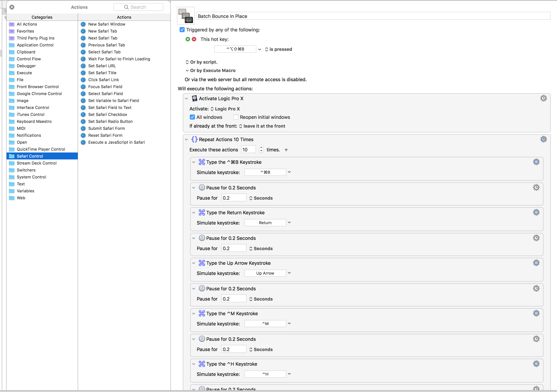Screen dimensions: 557x392
Task: Change the 'is pressed' hot key popup
Action: tap(278, 49)
